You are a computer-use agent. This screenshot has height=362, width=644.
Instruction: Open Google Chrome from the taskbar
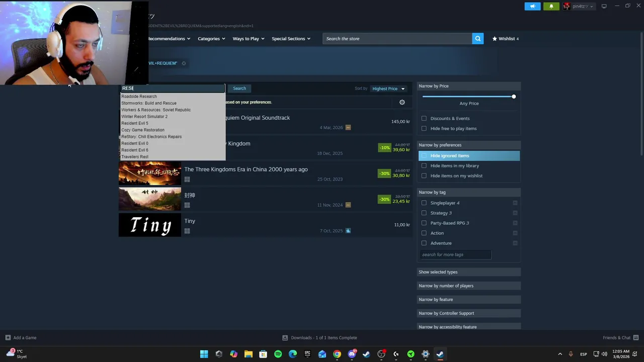(337, 354)
